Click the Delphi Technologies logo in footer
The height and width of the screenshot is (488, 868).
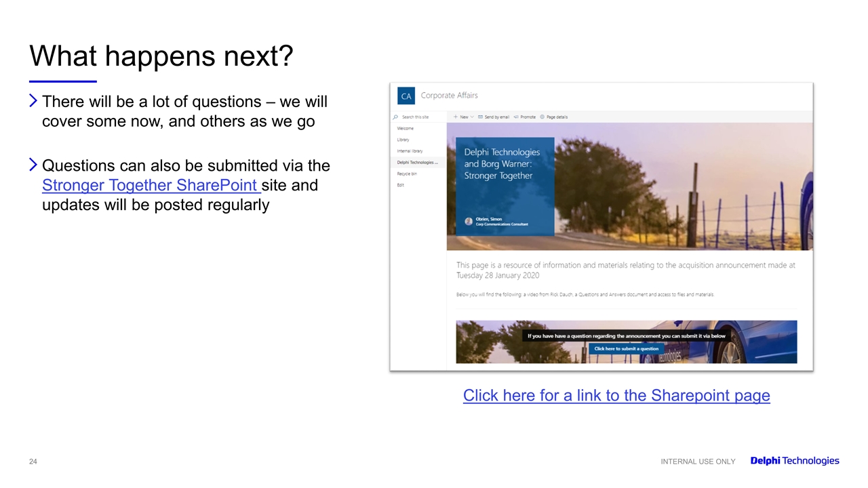[794, 461]
